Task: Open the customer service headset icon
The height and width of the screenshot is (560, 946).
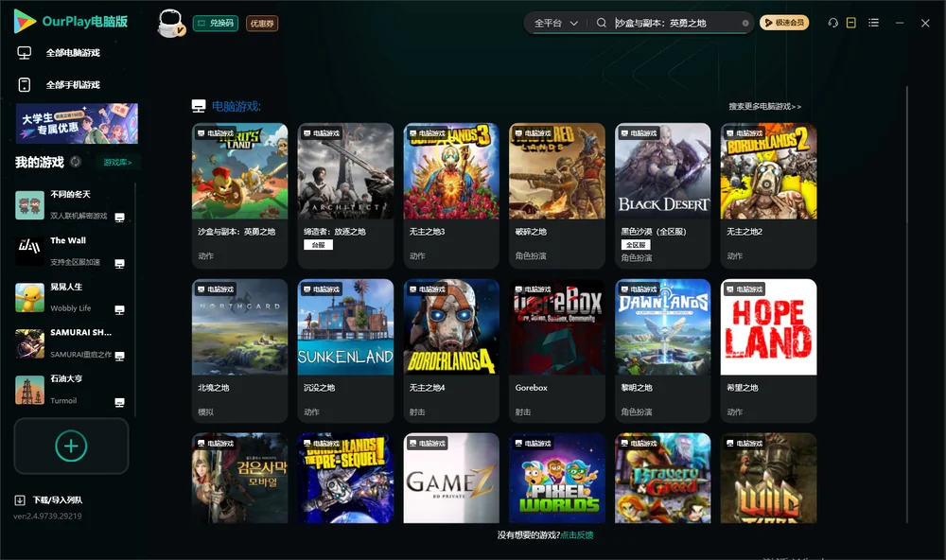Action: (x=832, y=23)
